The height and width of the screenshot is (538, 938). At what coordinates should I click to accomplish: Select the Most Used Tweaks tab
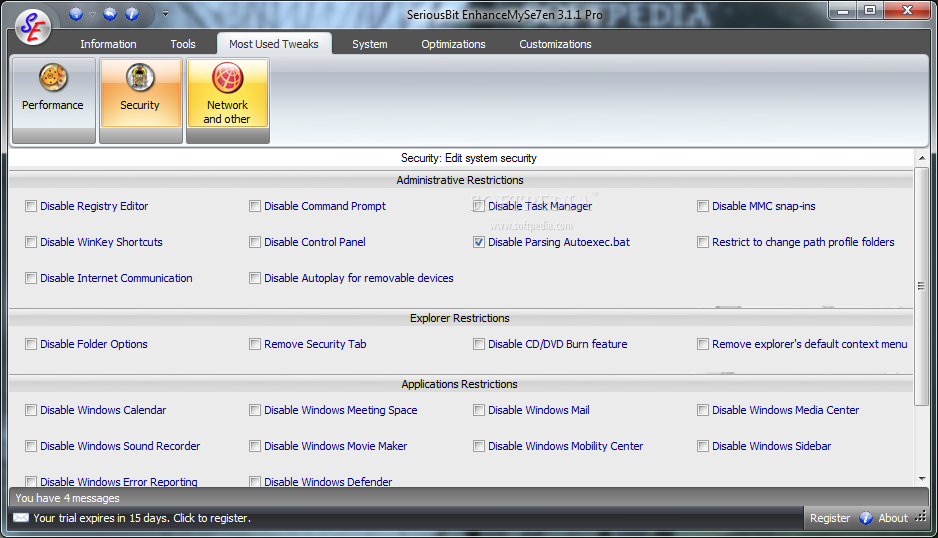coord(274,44)
